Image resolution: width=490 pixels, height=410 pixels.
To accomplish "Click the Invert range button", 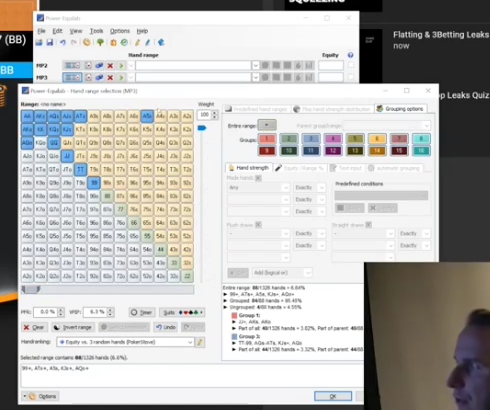I will (73, 327).
